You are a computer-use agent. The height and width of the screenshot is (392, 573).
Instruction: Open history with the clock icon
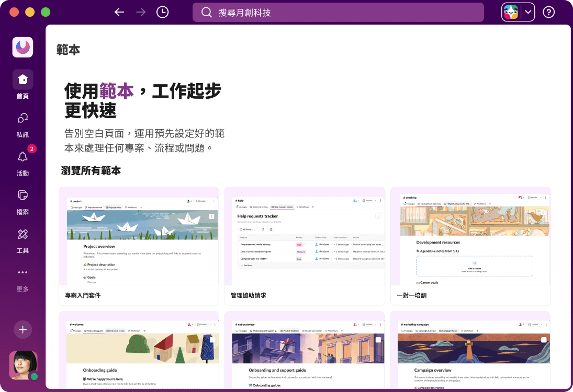click(162, 11)
